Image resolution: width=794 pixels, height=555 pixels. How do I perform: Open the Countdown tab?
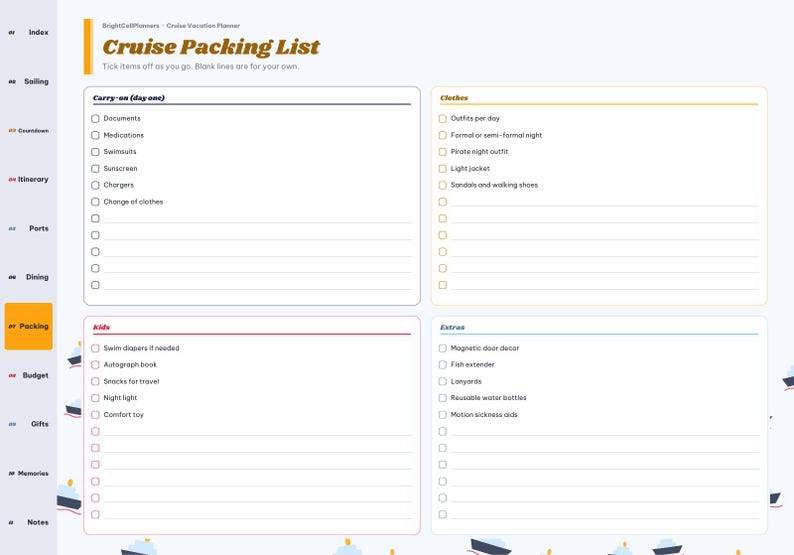click(x=28, y=131)
